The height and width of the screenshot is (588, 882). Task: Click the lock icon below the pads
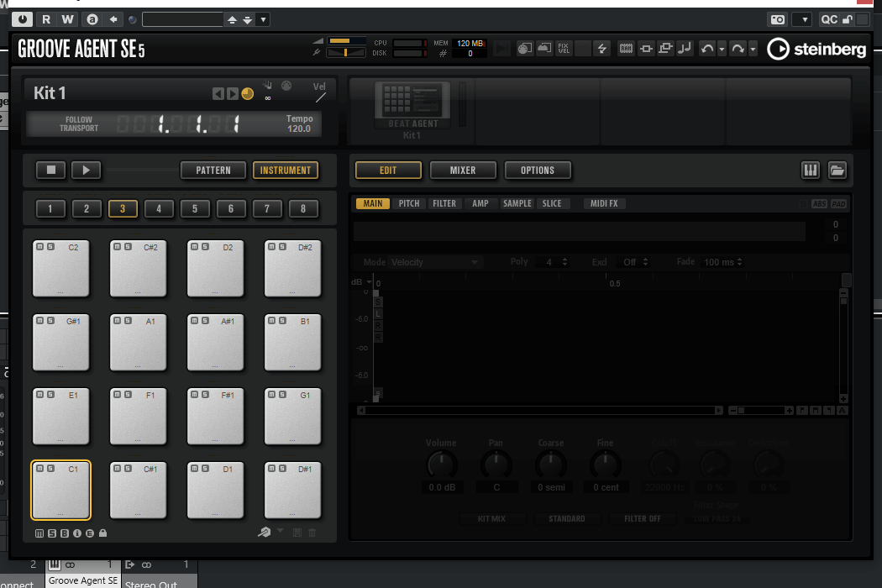103,533
